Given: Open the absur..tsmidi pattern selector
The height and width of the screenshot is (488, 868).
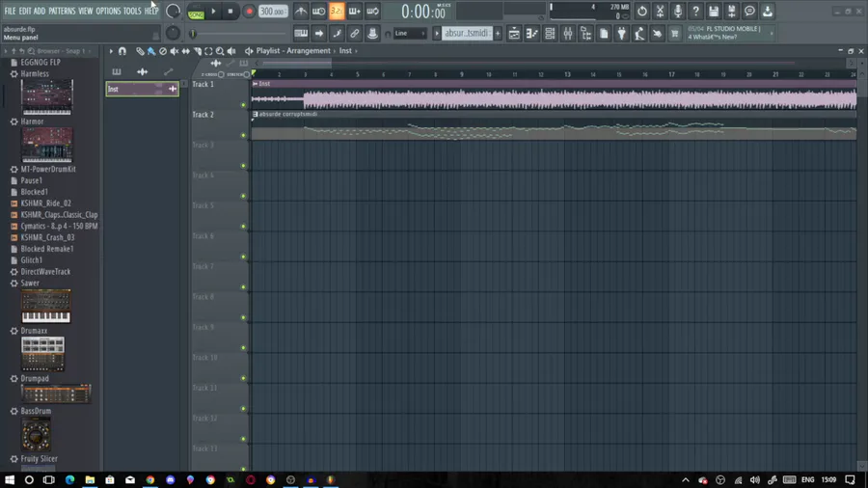Looking at the screenshot, I should [467, 33].
